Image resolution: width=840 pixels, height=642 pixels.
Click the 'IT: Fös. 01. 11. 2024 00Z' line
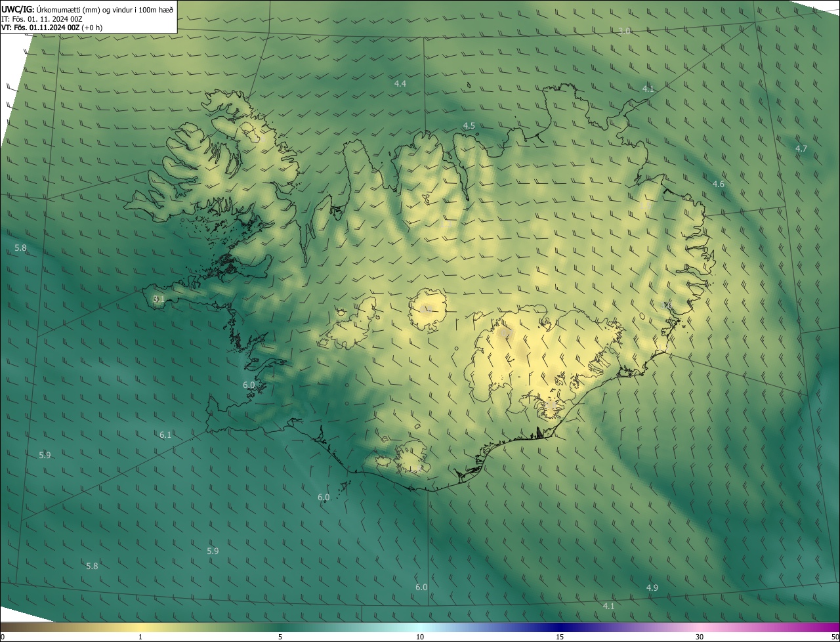coord(41,19)
